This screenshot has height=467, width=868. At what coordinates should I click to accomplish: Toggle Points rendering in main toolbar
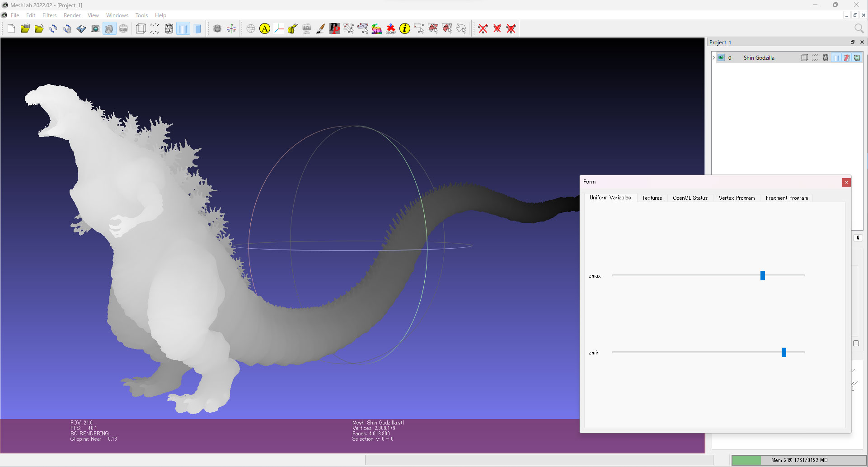click(155, 29)
